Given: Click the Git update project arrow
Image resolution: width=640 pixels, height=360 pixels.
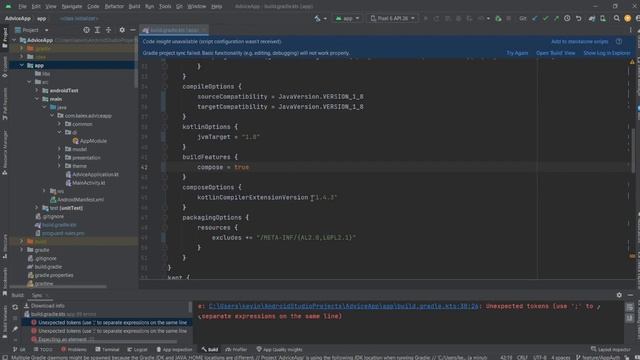Looking at the screenshot, I should click(x=535, y=18).
